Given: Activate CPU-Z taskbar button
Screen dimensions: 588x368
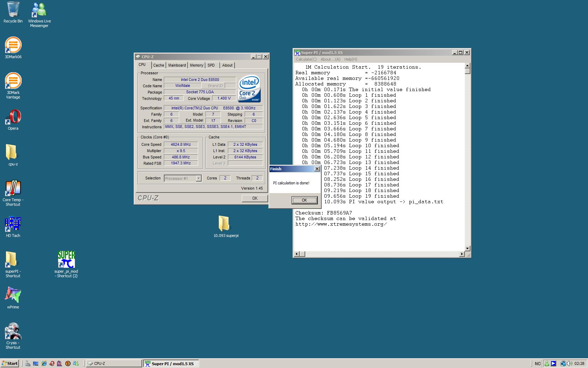Looking at the screenshot, I should pos(114,363).
